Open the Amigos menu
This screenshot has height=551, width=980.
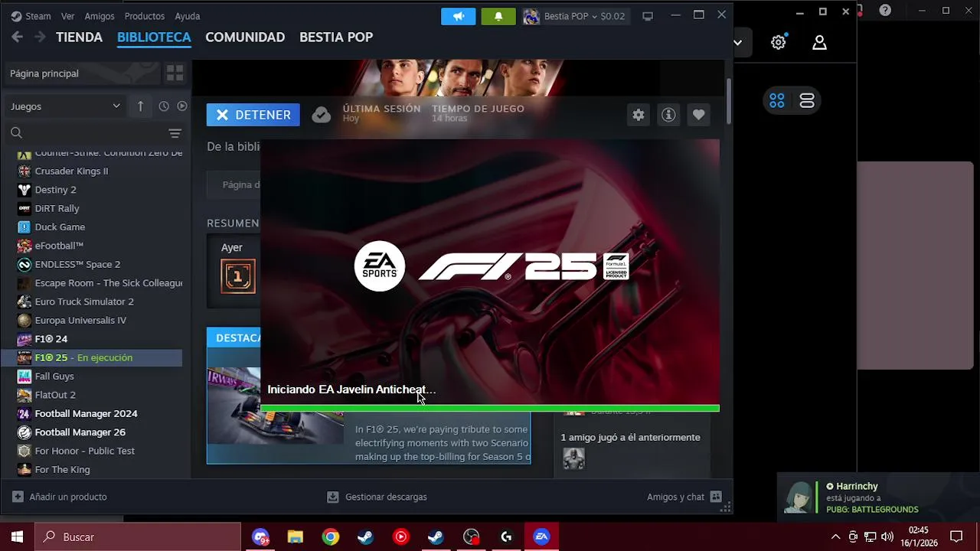tap(100, 16)
